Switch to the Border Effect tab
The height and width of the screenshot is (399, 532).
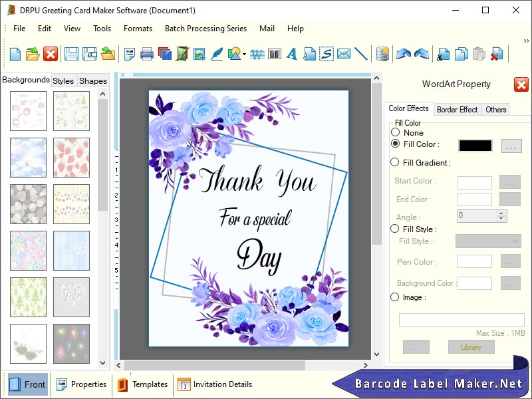pos(457,109)
